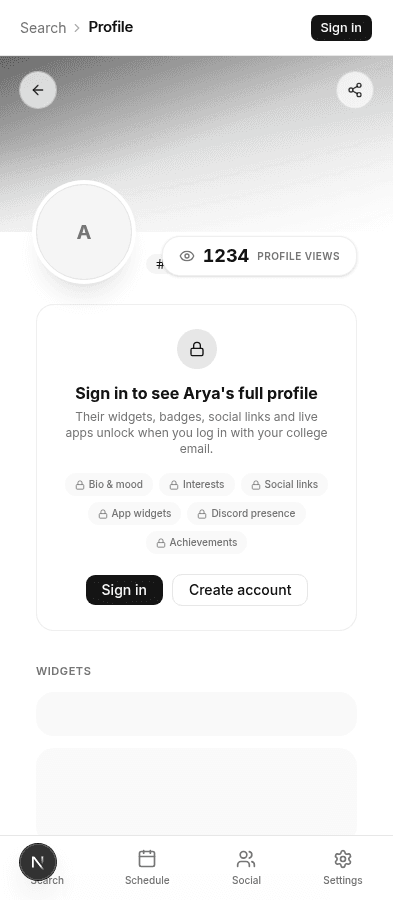Click the avatar circle with letter A
This screenshot has height=900, width=393.
coord(84,232)
